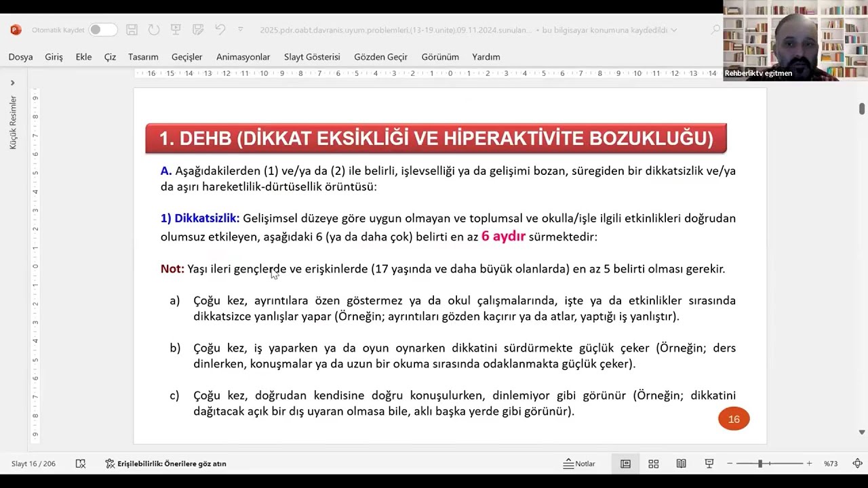The image size is (868, 488).
Task: Click the zoom in plus button
Action: tap(809, 464)
